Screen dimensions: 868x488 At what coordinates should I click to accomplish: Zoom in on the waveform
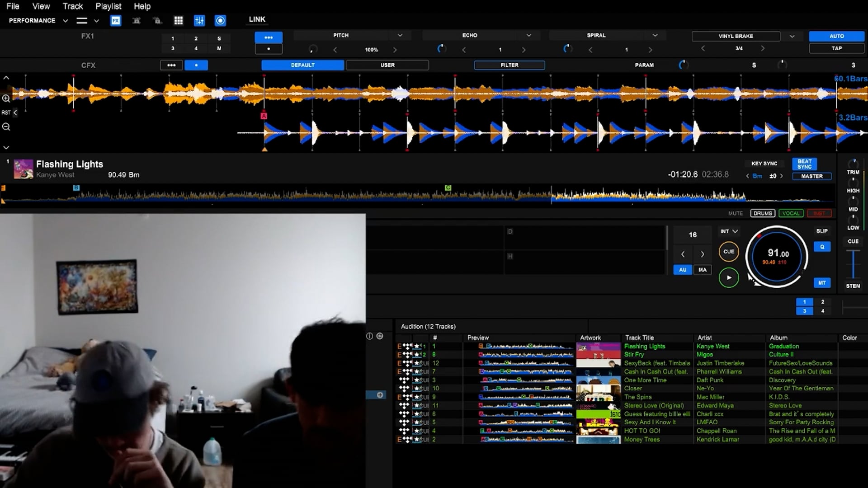tap(6, 98)
